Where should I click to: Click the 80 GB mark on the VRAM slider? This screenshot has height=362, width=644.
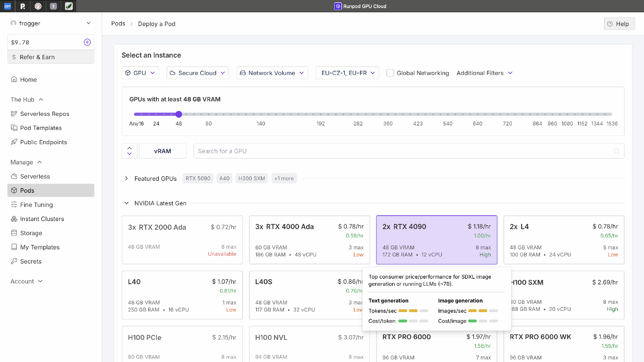pyautogui.click(x=209, y=114)
